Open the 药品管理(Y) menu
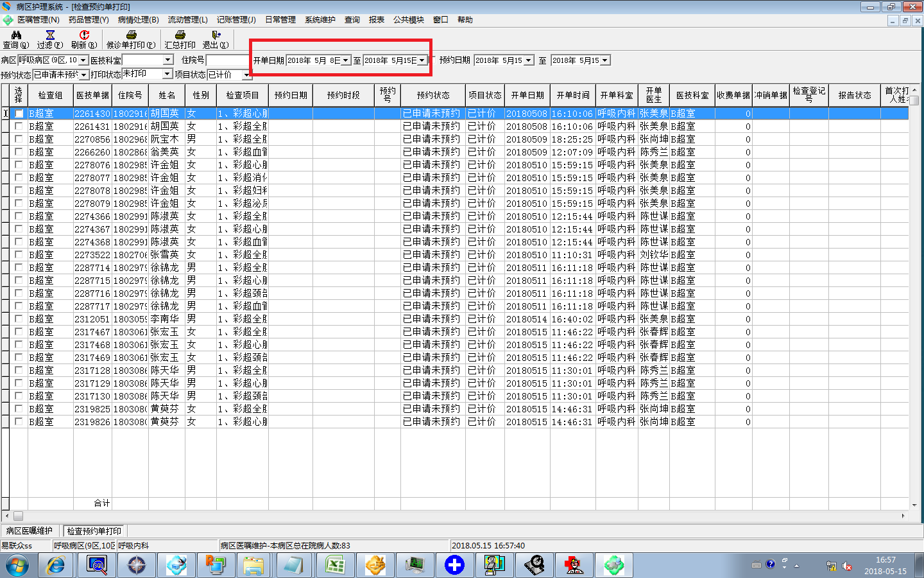This screenshot has height=578, width=924. (89, 20)
